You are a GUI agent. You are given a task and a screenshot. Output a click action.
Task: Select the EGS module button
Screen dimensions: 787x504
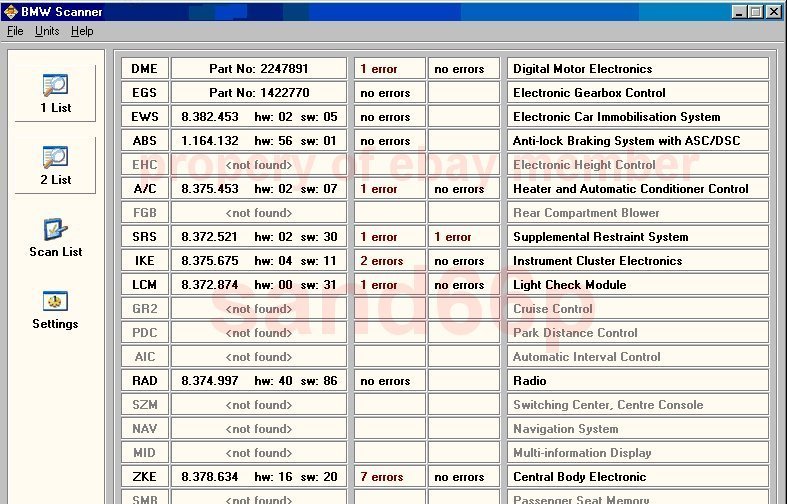pyautogui.click(x=145, y=92)
